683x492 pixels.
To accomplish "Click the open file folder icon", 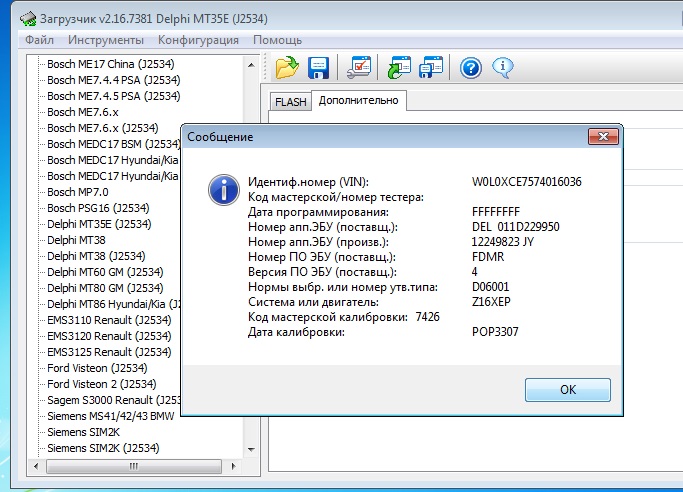I will click(287, 68).
